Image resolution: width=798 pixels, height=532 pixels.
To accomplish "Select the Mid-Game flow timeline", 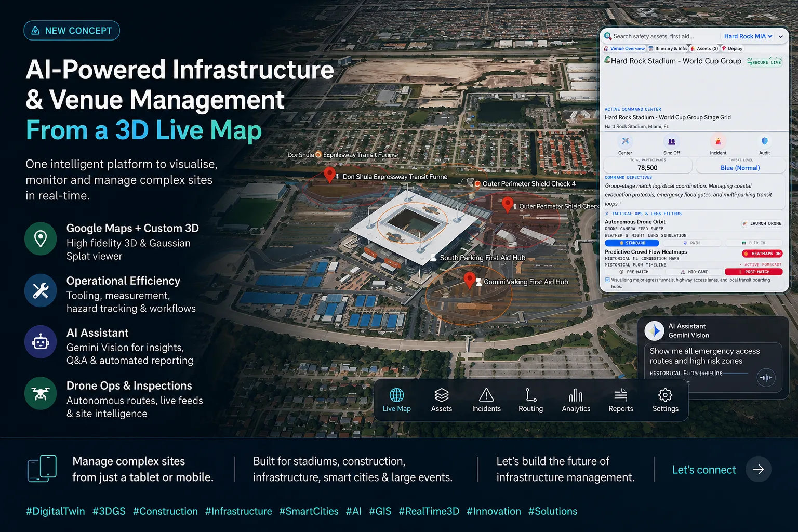I will (695, 272).
